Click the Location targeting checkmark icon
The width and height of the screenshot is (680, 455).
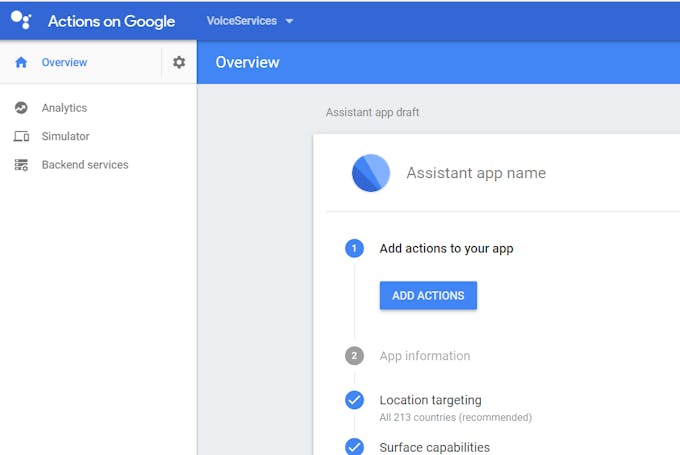tap(354, 400)
